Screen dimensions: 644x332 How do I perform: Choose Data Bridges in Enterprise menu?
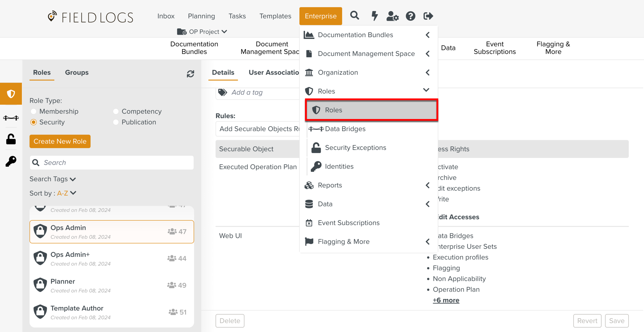click(x=345, y=129)
